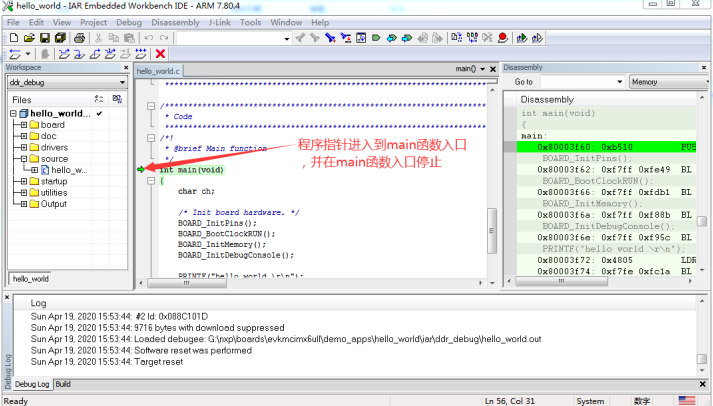Click the Make build icon
The width and height of the screenshot is (713, 406).
point(472,38)
